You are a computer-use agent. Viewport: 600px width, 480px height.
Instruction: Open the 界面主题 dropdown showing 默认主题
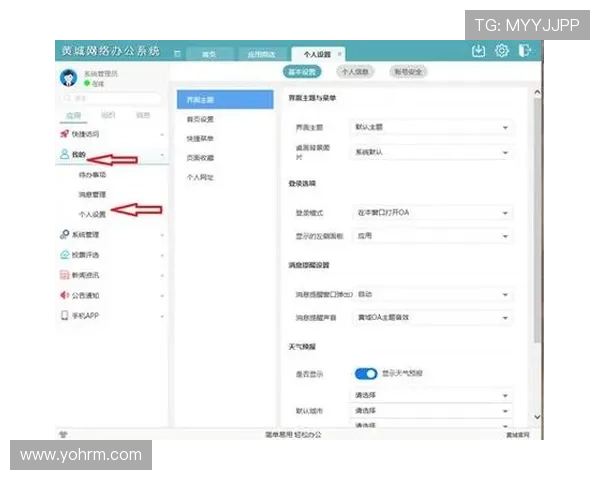[x=431, y=127]
